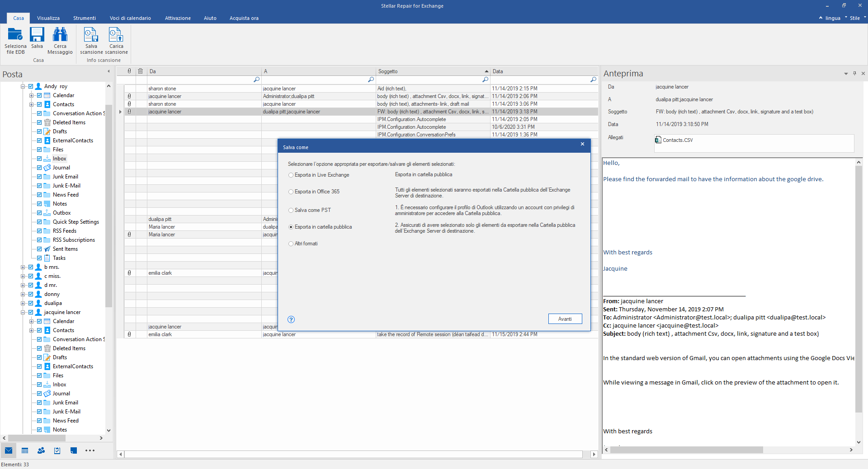Select Esporta in Office 365 radio option

[291, 192]
